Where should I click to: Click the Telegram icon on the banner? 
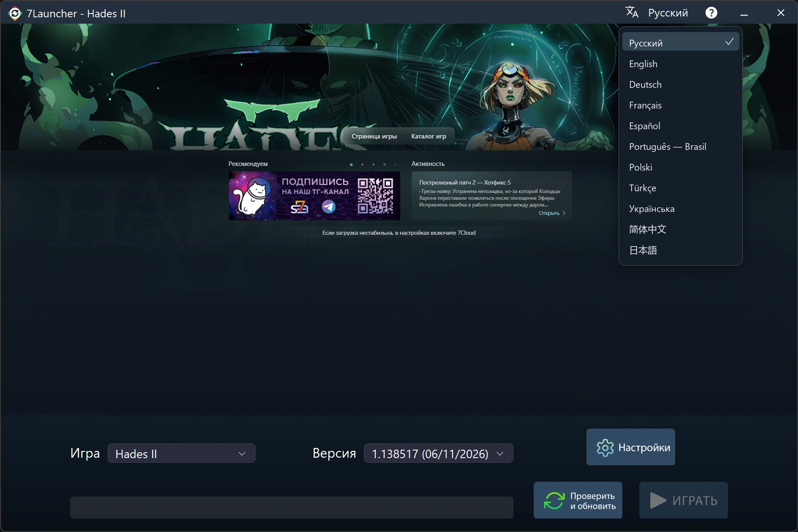[328, 207]
